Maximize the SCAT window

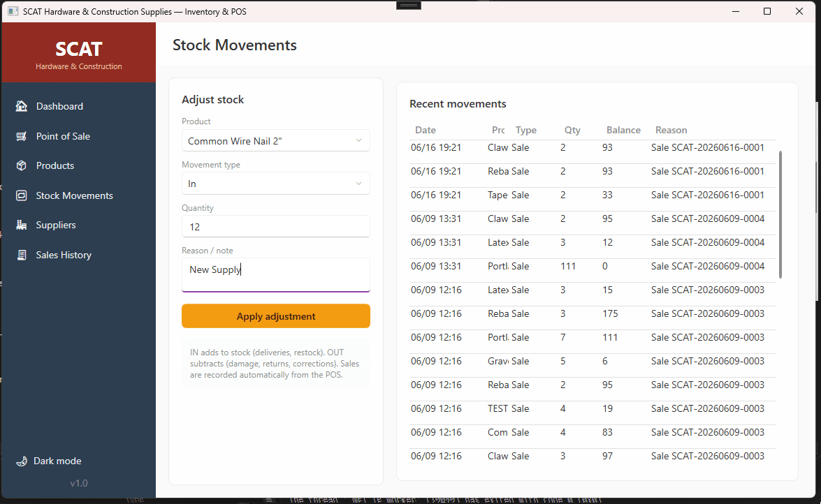point(767,11)
